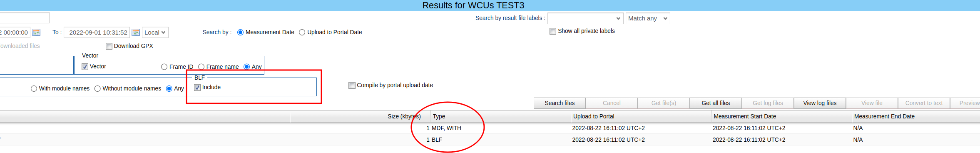Open the calendar picker for the To date
This screenshot has height=153, width=980.
pos(136,33)
